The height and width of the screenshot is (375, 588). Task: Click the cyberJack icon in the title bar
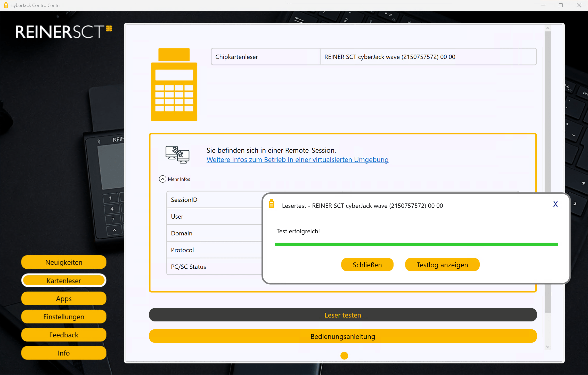[6, 5]
